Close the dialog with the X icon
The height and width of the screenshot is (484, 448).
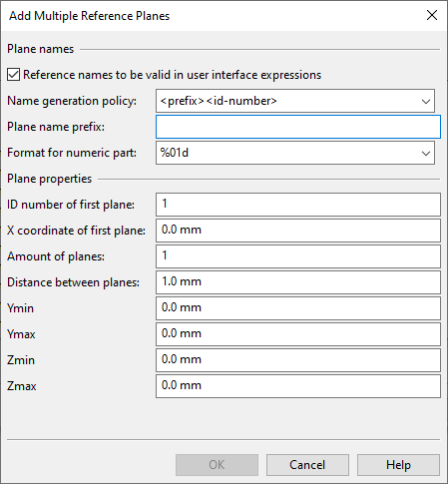[432, 15]
